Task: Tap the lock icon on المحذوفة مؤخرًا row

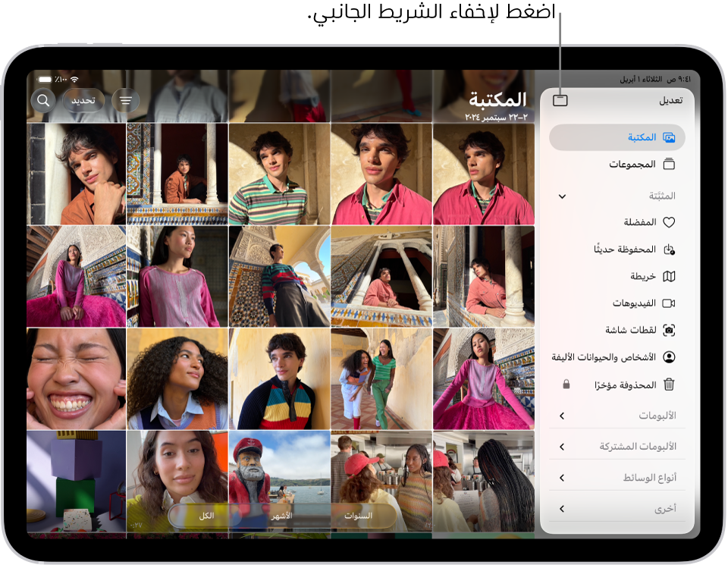Action: 566,385
